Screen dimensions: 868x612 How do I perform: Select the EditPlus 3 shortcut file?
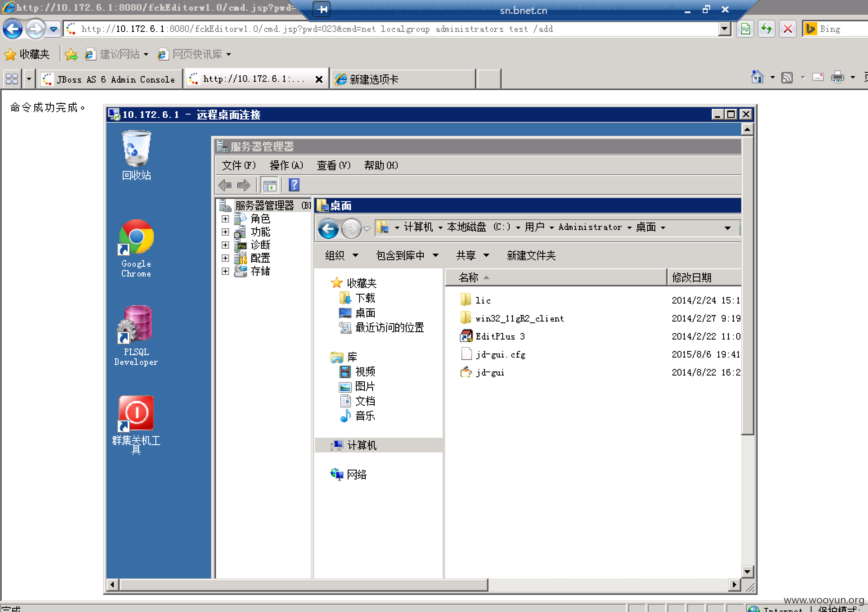tap(492, 336)
